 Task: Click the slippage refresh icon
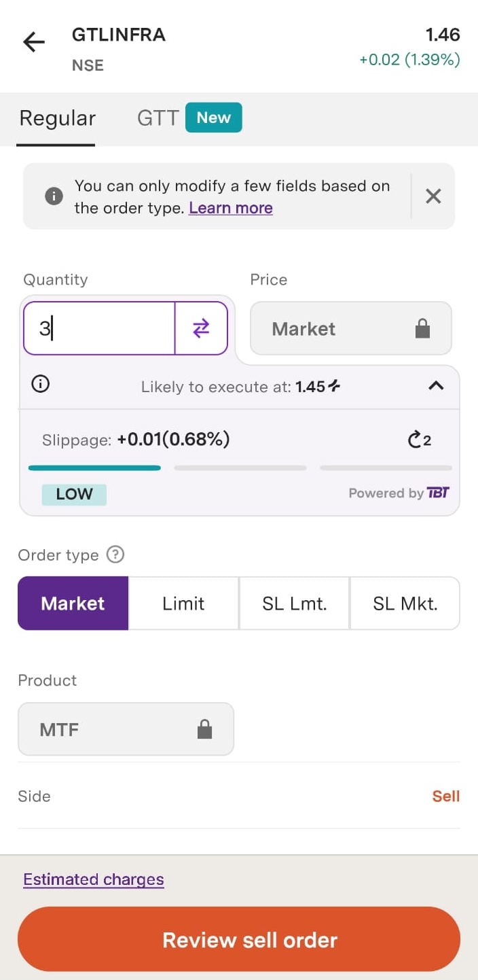[419, 440]
